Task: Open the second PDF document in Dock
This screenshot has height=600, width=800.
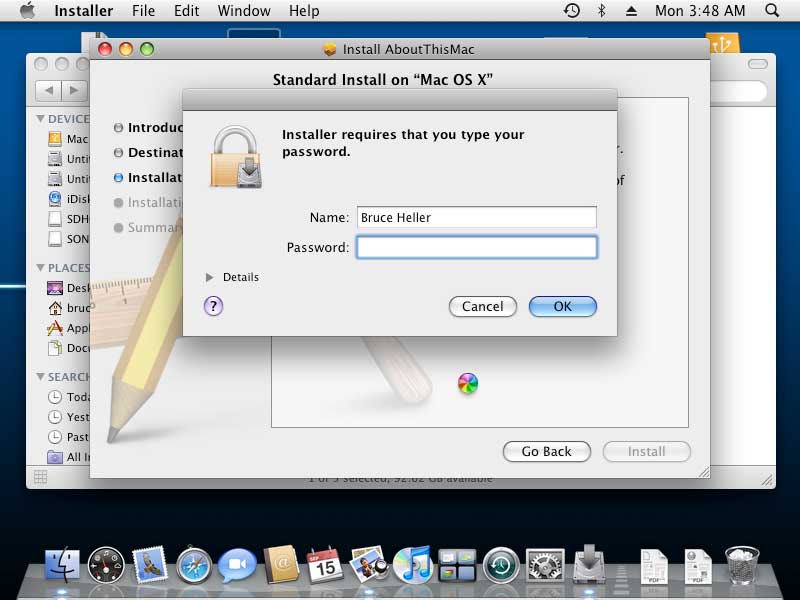Action: (698, 565)
